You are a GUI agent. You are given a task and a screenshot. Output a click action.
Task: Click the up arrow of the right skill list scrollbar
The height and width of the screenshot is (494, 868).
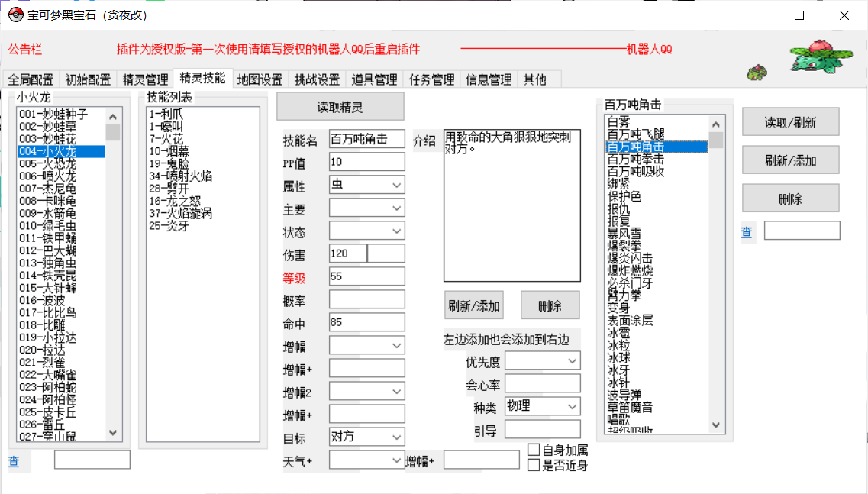[716, 124]
